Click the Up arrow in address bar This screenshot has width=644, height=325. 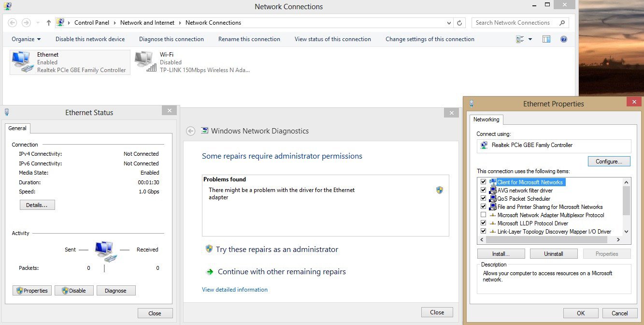49,23
